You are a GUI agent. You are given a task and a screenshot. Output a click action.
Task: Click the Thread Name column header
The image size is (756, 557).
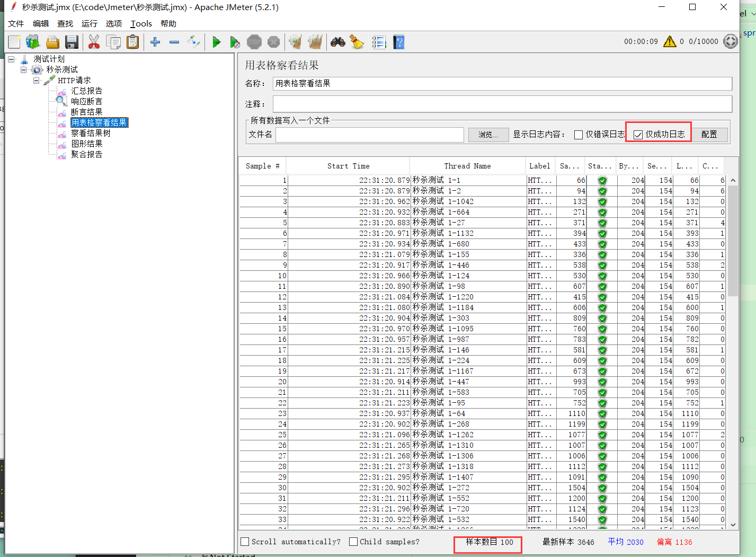[x=467, y=166]
